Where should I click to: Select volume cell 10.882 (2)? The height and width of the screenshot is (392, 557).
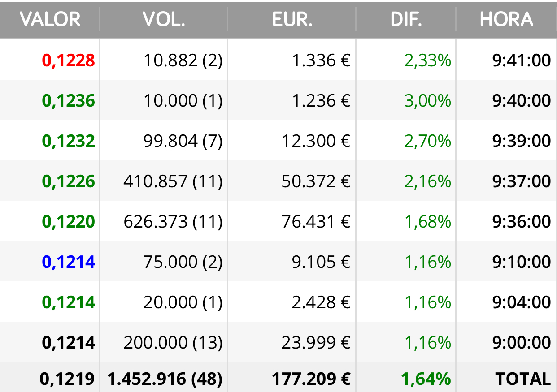183,60
